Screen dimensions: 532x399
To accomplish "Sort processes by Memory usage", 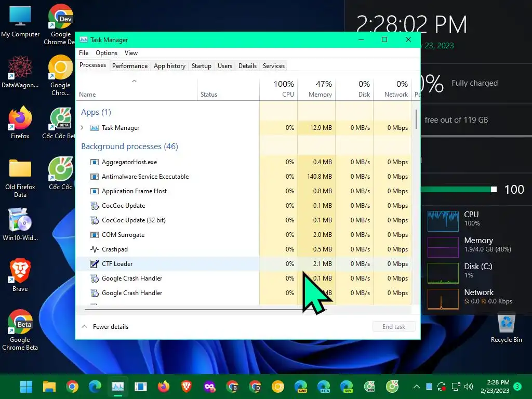I will click(x=316, y=89).
